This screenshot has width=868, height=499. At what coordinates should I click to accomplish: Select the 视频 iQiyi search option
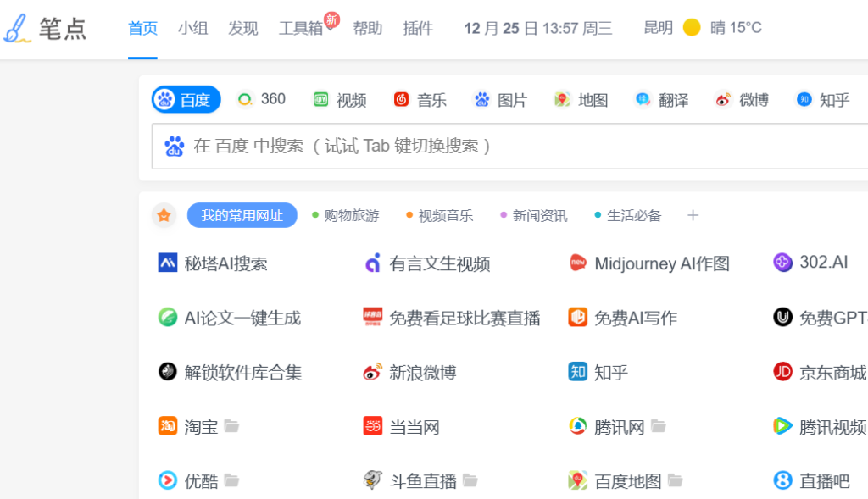point(339,100)
